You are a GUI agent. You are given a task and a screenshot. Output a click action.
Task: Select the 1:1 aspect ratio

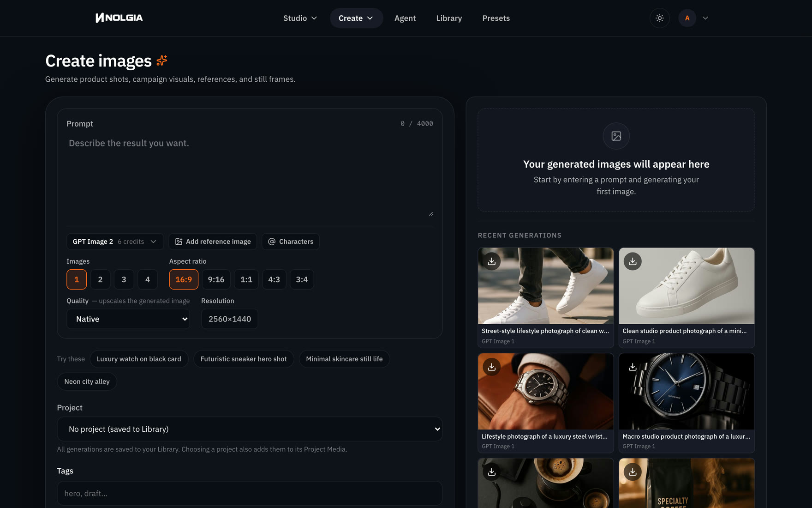[x=246, y=279]
